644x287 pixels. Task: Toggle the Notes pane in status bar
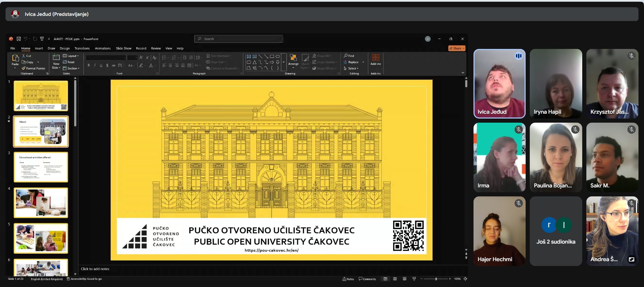348,279
